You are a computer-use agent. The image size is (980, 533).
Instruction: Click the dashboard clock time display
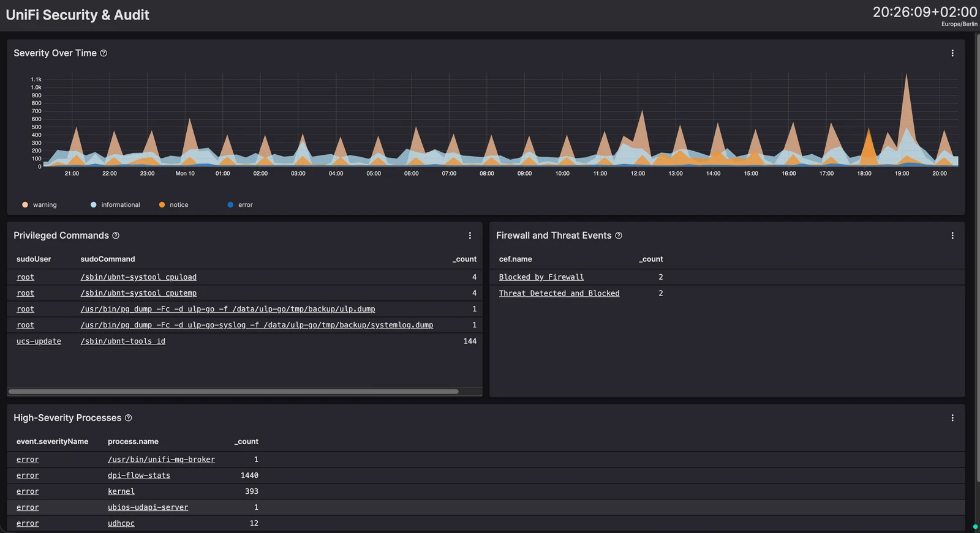point(925,12)
